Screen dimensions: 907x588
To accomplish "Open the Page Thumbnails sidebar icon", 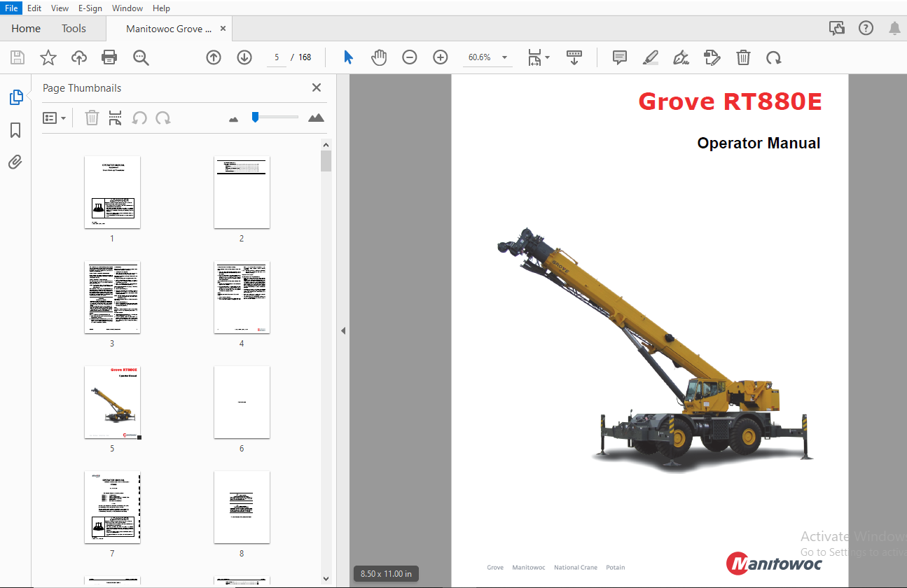I will point(15,97).
